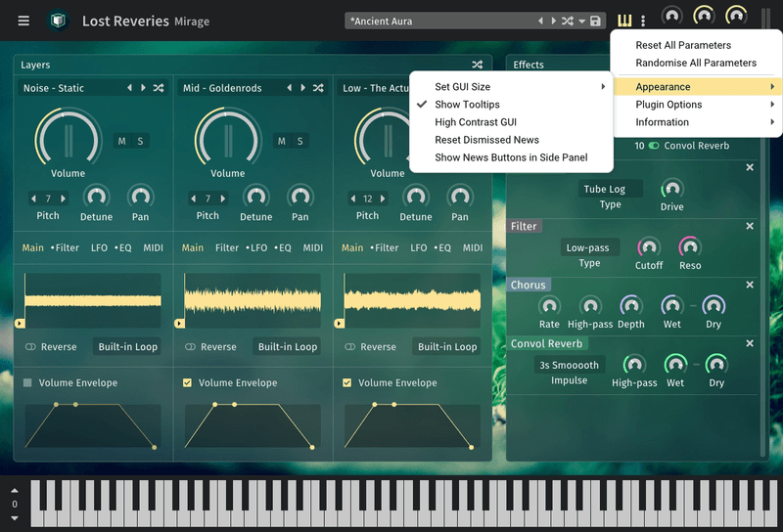Remove the Filter effect
The image size is (783, 532).
[750, 226]
